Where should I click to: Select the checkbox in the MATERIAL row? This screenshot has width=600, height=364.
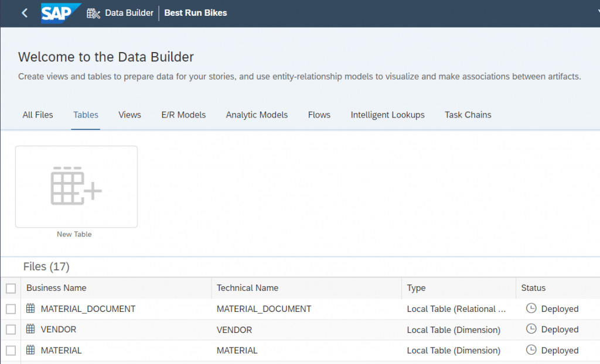tap(11, 351)
